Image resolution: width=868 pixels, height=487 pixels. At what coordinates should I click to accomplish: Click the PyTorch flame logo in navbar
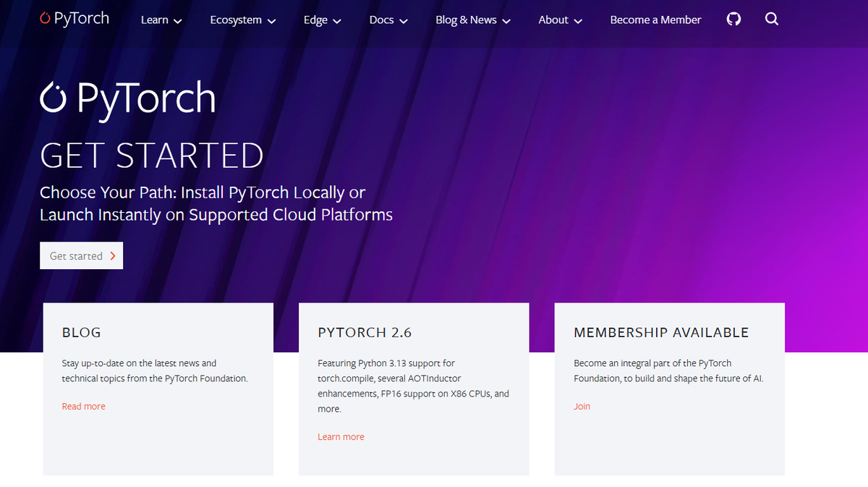(45, 17)
